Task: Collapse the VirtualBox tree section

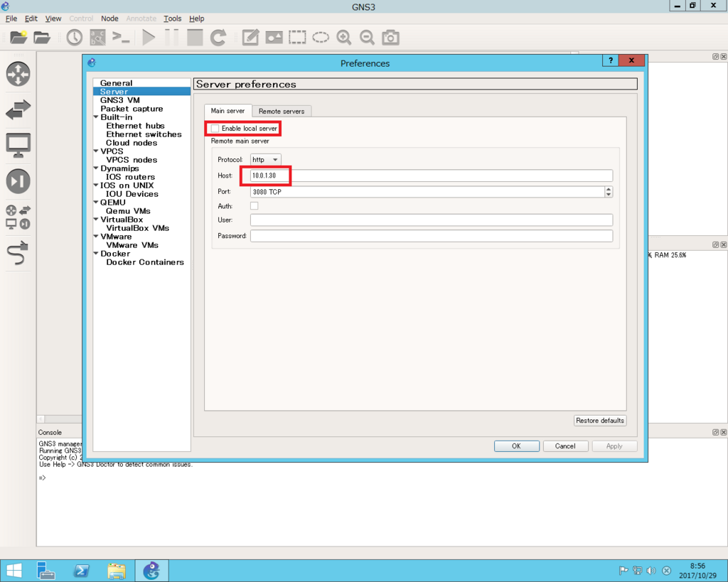Action: pyautogui.click(x=96, y=220)
